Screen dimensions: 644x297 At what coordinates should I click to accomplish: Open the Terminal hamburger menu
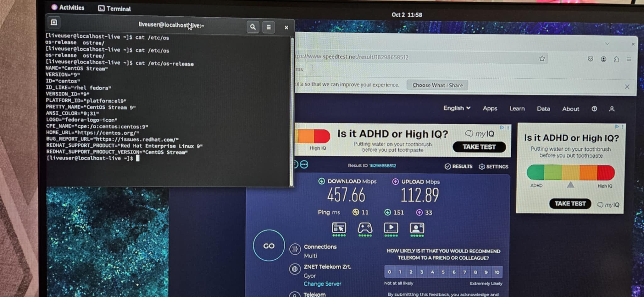(x=269, y=27)
